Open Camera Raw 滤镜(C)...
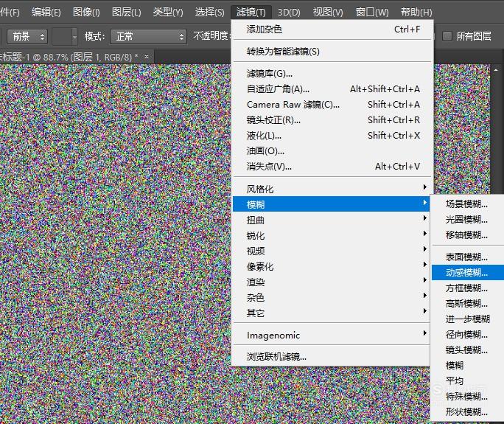Viewport: 504px width, 424px height. click(x=333, y=105)
